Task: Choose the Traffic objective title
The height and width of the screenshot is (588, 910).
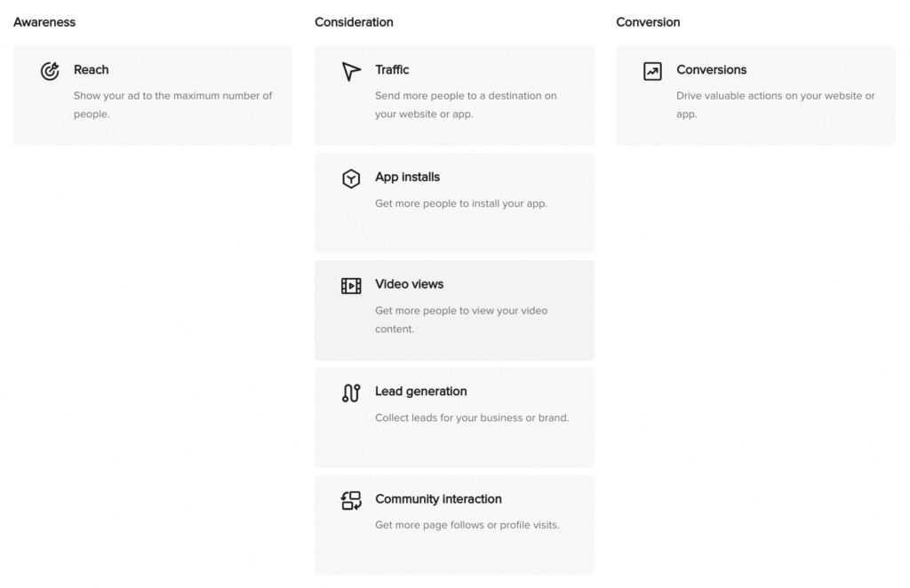Action: coord(392,69)
